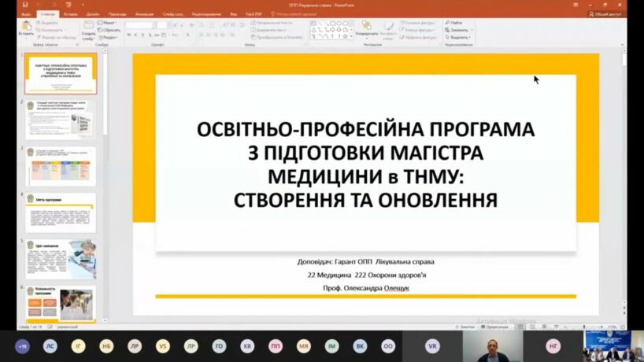Select the Мета програми slide thumbnail
Image resolution: width=644 pixels, height=362 pixels.
[61, 212]
